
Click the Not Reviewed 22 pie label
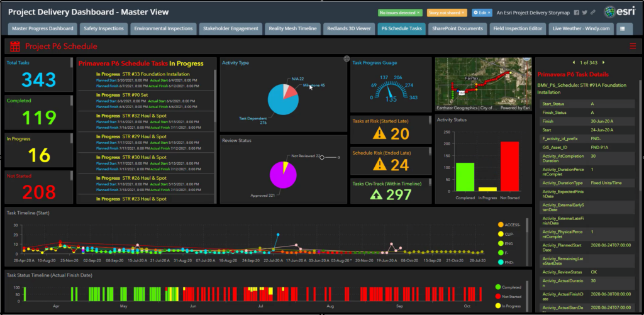305,156
